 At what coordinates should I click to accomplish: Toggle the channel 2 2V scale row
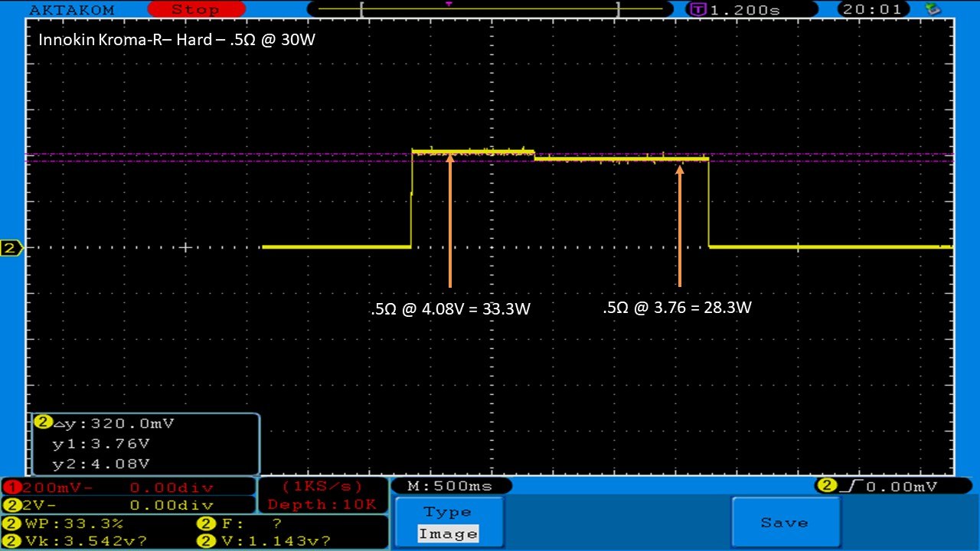point(128,505)
